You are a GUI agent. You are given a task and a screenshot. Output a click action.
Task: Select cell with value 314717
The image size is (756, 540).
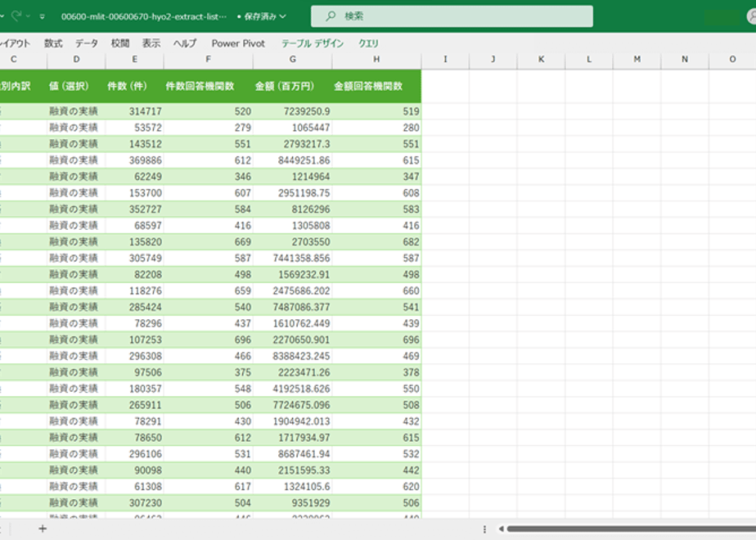[134, 111]
